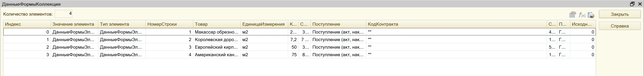Select the Американский row product cell
Screen dimensions: 644x76
point(217,55)
